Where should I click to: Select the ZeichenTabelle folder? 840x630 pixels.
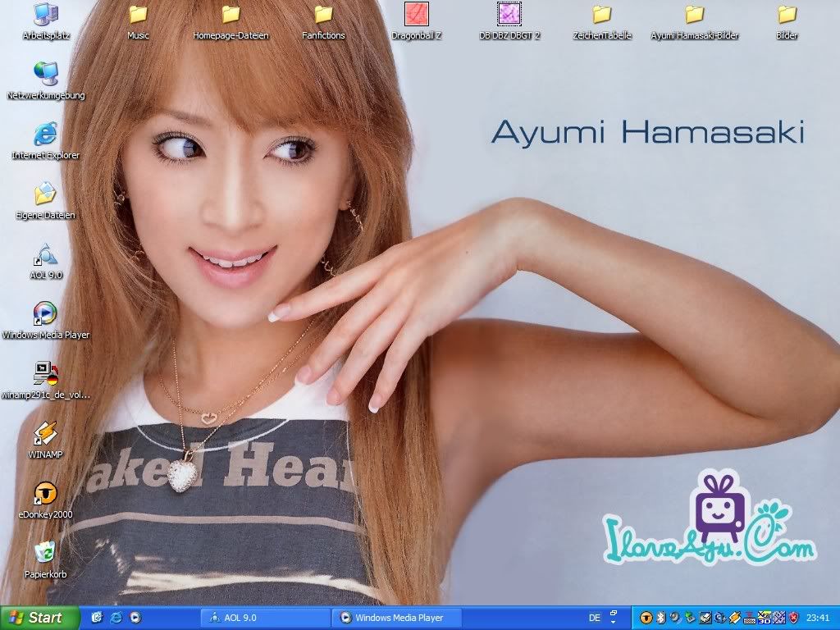pyautogui.click(x=601, y=21)
